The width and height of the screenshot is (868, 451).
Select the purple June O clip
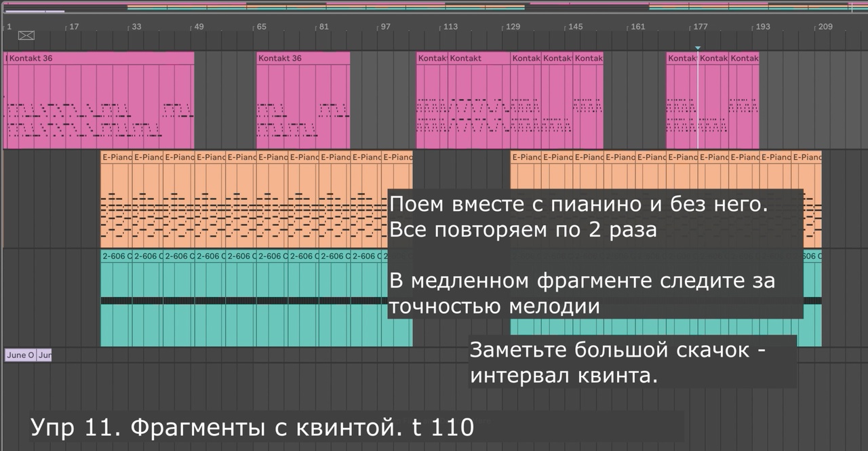[20, 355]
